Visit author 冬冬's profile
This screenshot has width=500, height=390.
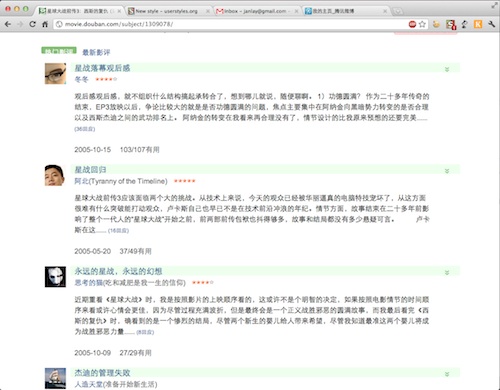81,79
